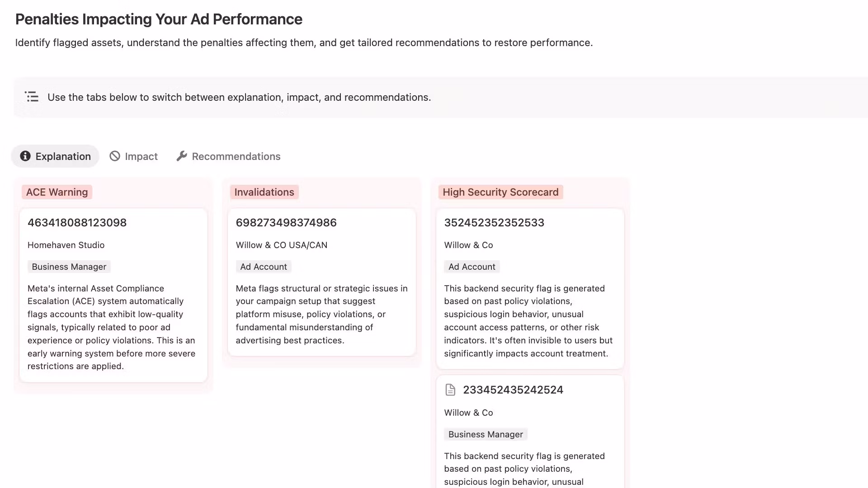Screen dimensions: 868x488
Task: Click the Ad Account tag under Willow & CO USA/CAN
Action: [264, 267]
